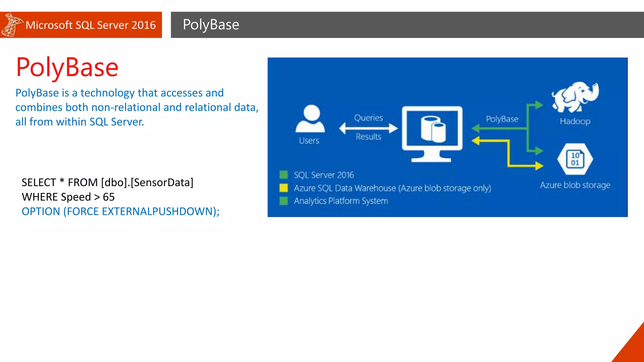Click the line 'all from within SQL Server.'
644x362 pixels.
(80, 122)
